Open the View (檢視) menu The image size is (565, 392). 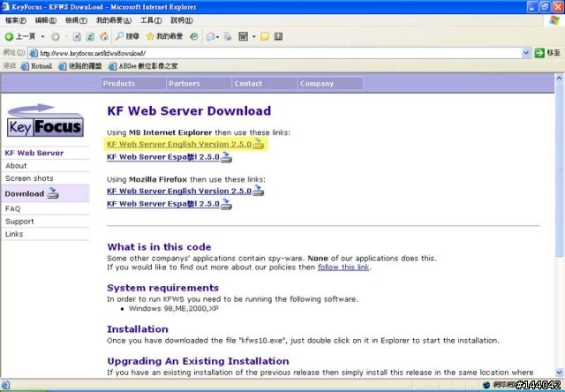[x=76, y=20]
